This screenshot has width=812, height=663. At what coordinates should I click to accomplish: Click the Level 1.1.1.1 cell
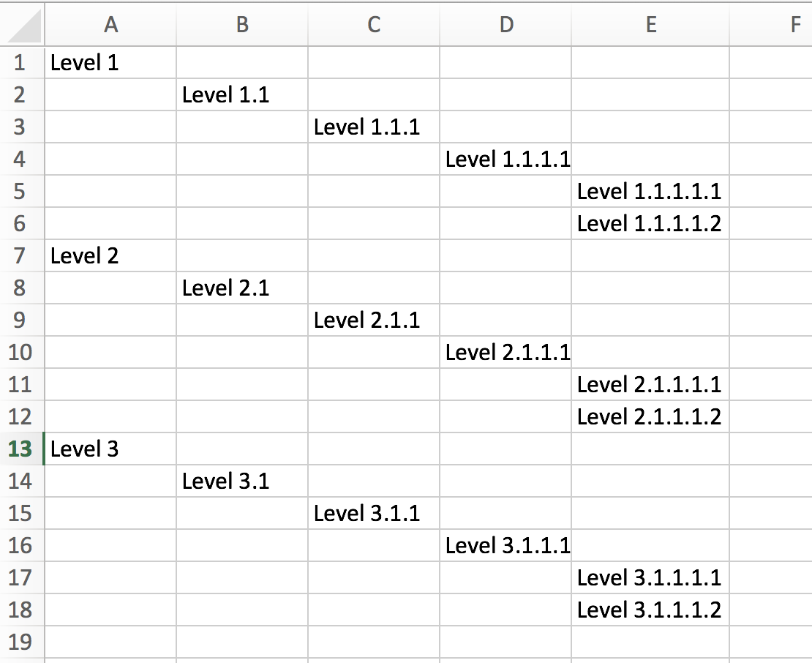coord(505,159)
